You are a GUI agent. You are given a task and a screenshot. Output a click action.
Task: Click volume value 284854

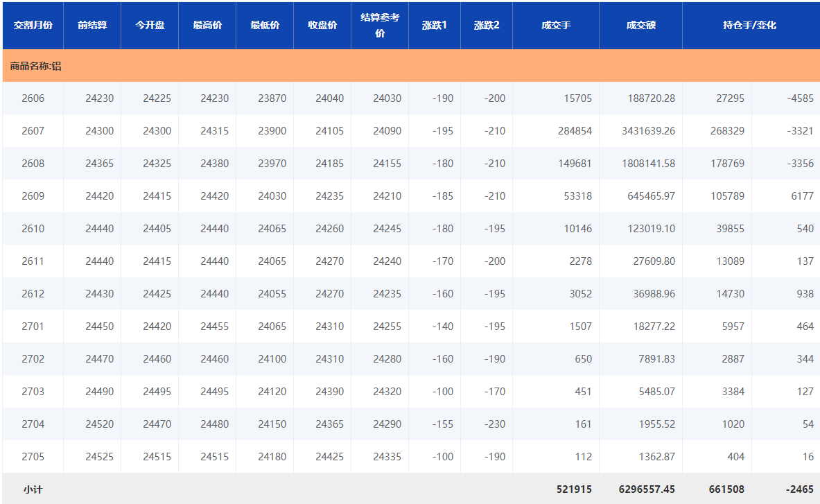(575, 131)
